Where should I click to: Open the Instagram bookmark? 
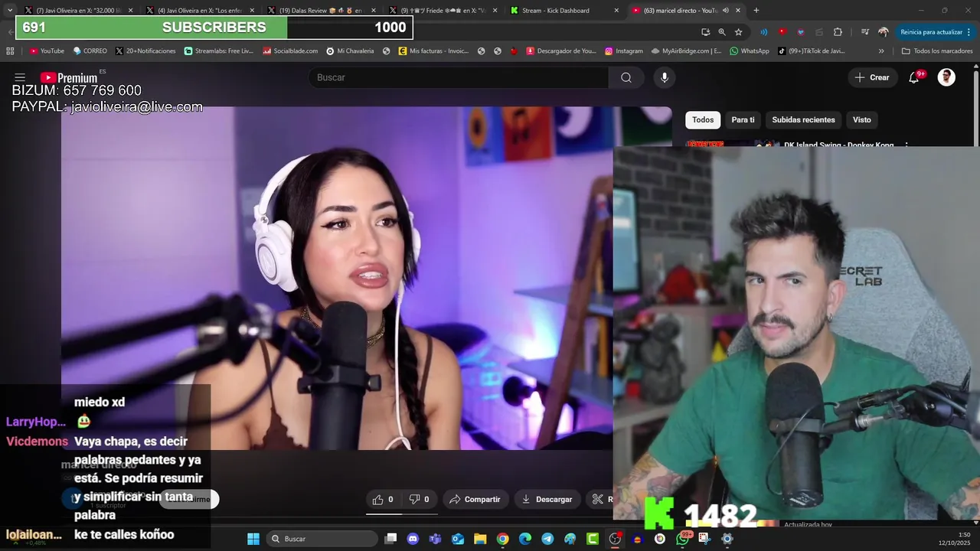tap(623, 51)
